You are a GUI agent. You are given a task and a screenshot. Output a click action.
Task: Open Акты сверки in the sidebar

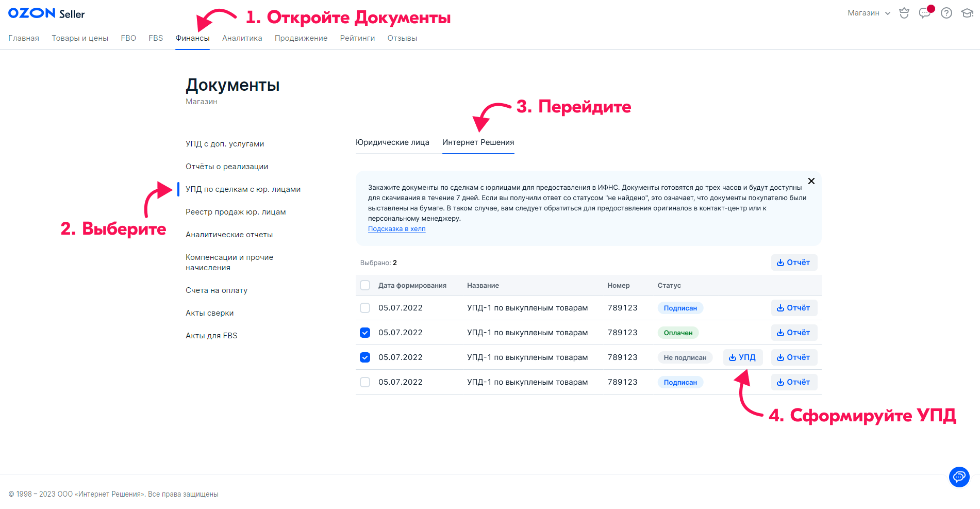(x=209, y=313)
